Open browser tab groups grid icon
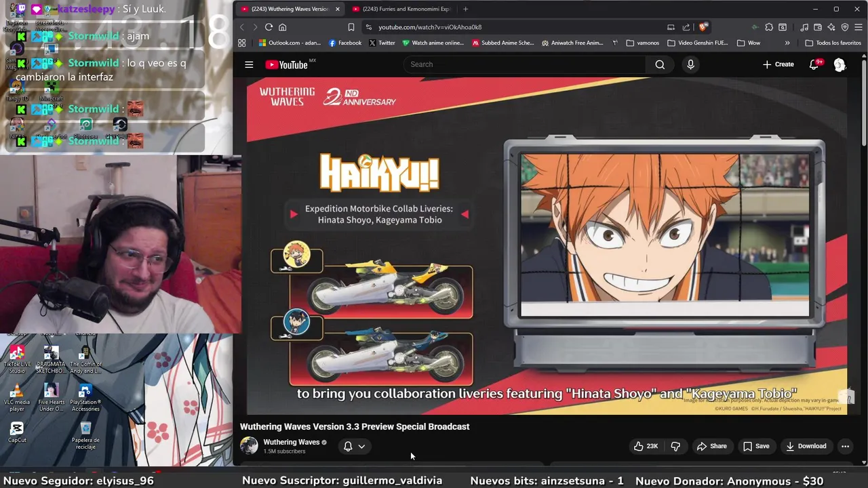Screen dimensions: 868x488 (241, 43)
